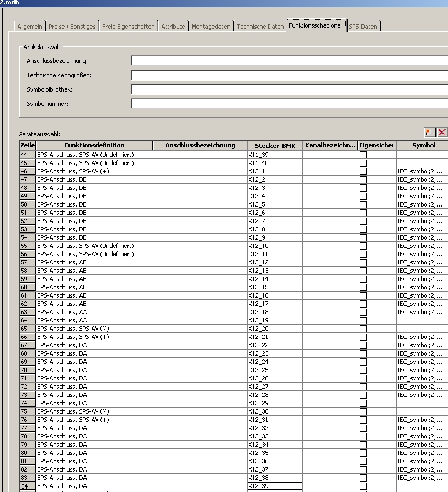Open the Freie Eigenschaften tab

(x=129, y=27)
